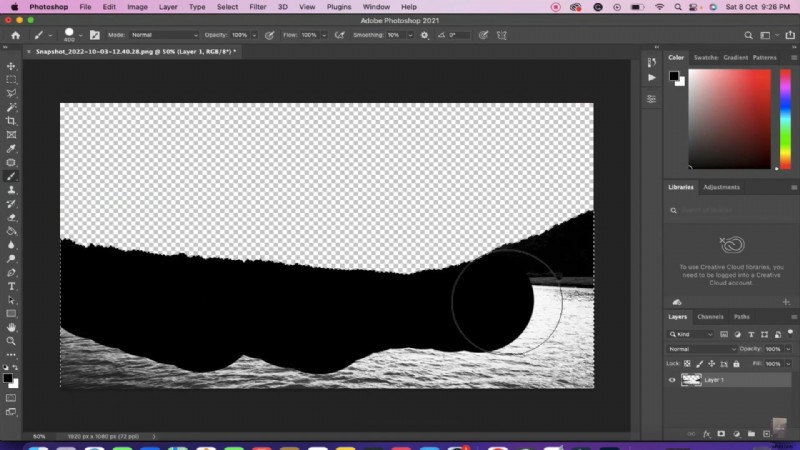Open the Filter menu
This screenshot has width=800, height=450.
pos(258,7)
